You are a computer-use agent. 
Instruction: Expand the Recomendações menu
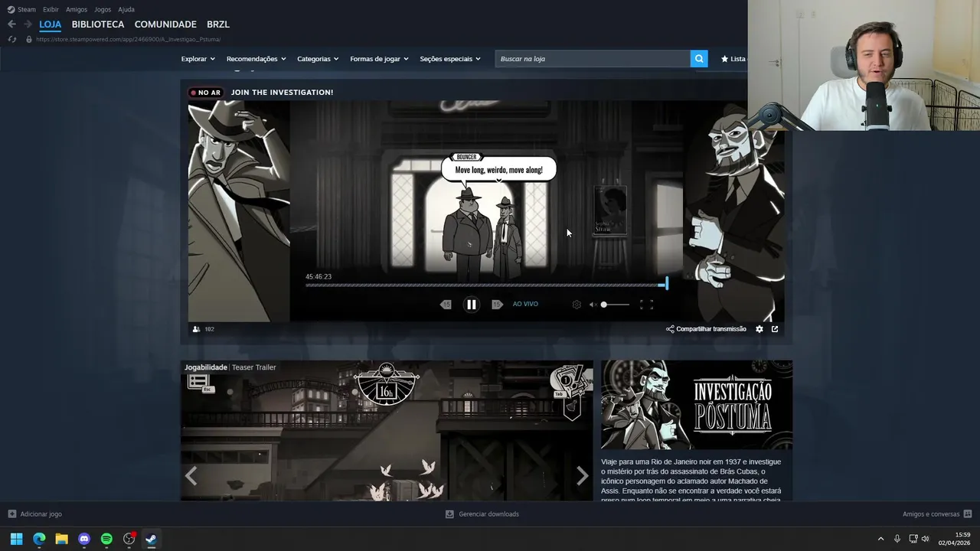[x=256, y=59]
